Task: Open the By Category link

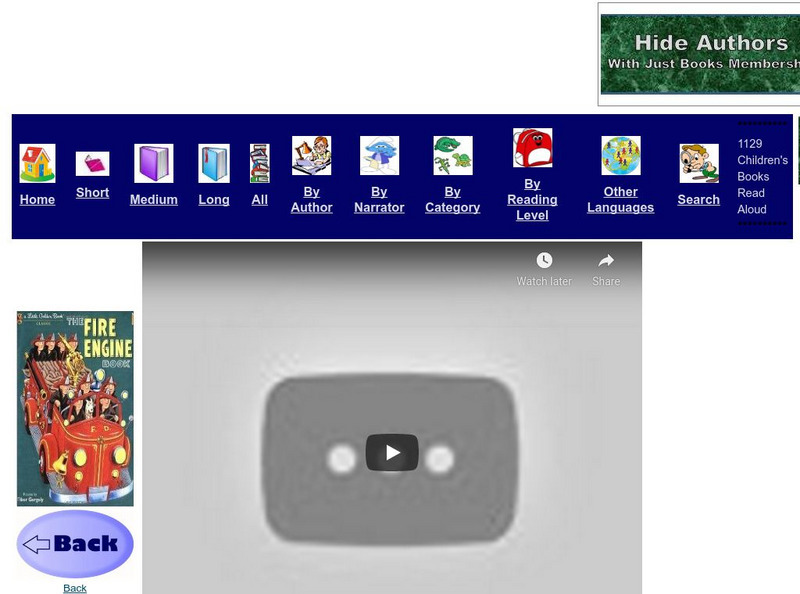Action: click(x=453, y=200)
